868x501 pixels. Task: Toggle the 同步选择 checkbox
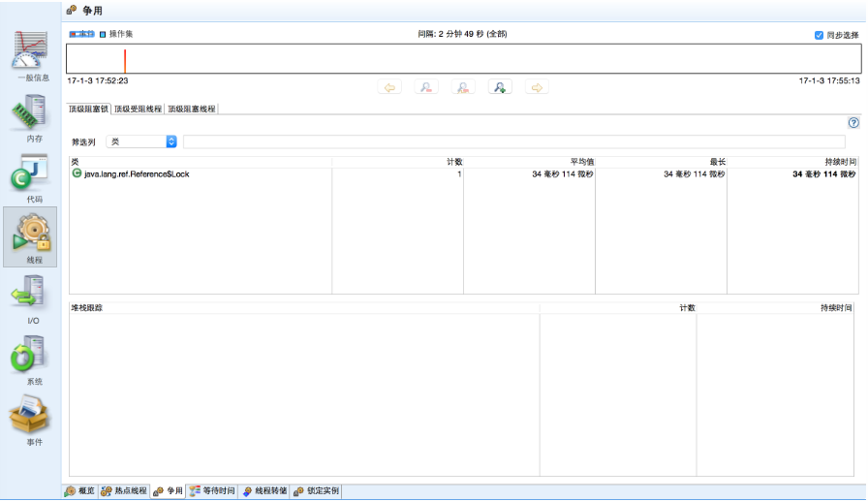point(819,35)
